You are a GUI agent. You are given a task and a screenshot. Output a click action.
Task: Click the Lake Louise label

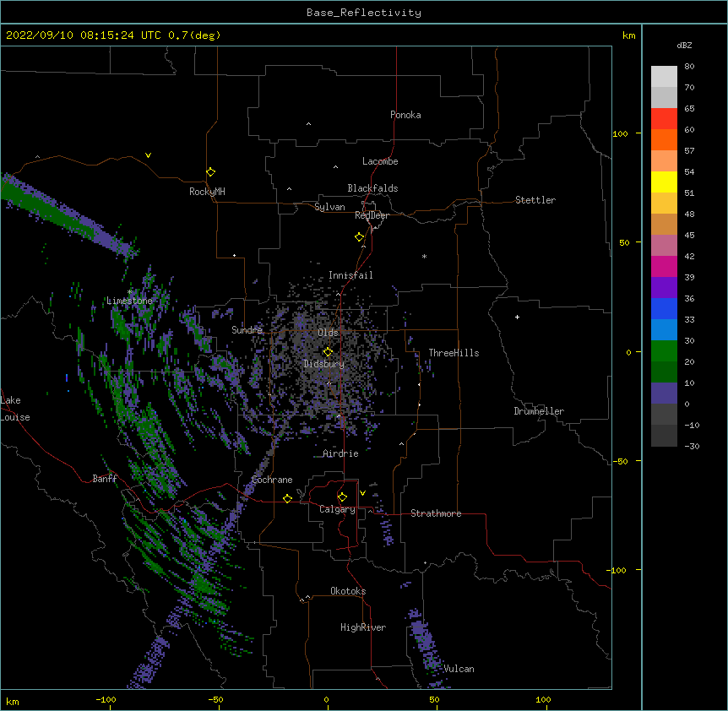tap(15, 409)
